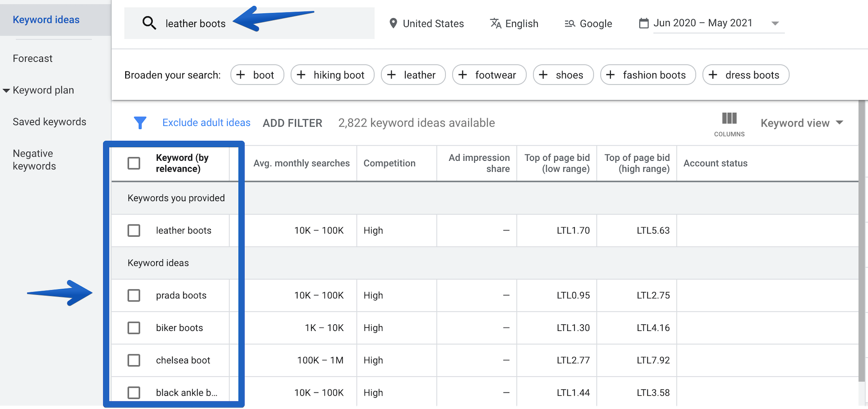This screenshot has width=868, height=409.
Task: Click the search network icon beside Google
Action: (570, 23)
